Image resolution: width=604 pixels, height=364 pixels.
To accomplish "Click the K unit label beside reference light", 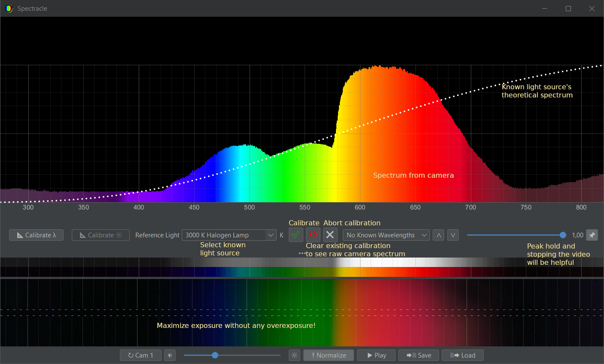I will (282, 235).
